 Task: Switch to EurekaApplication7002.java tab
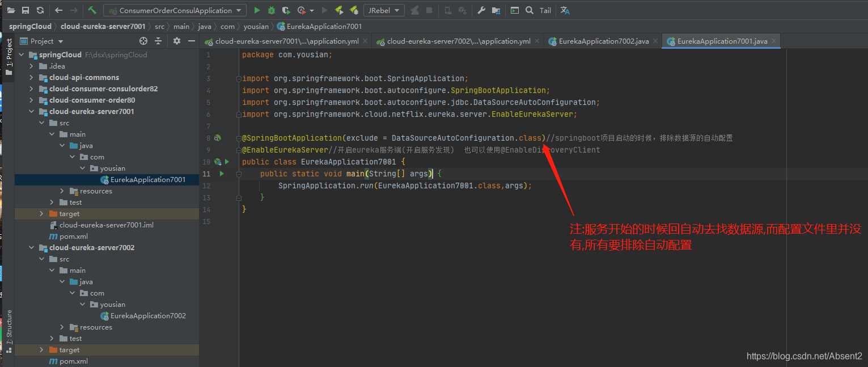point(604,41)
